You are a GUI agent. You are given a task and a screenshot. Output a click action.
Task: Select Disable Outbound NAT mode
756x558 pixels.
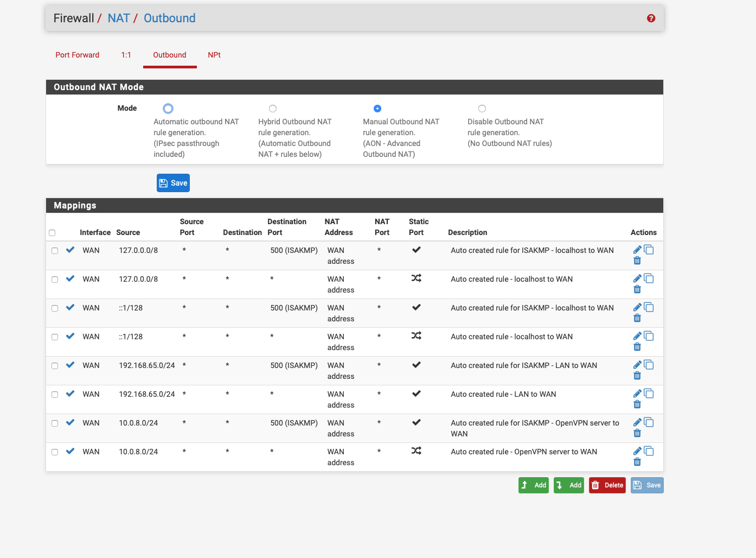coord(482,109)
